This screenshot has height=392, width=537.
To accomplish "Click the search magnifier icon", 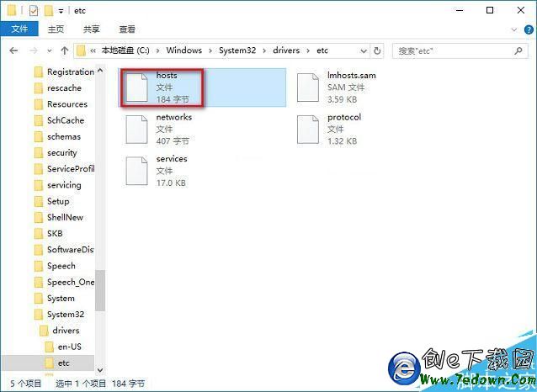I will [x=518, y=50].
